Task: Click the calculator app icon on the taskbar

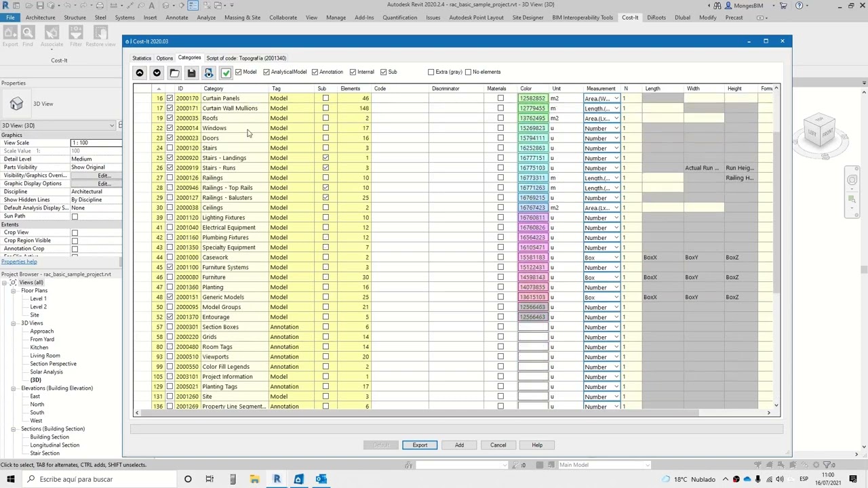Action: (x=233, y=479)
